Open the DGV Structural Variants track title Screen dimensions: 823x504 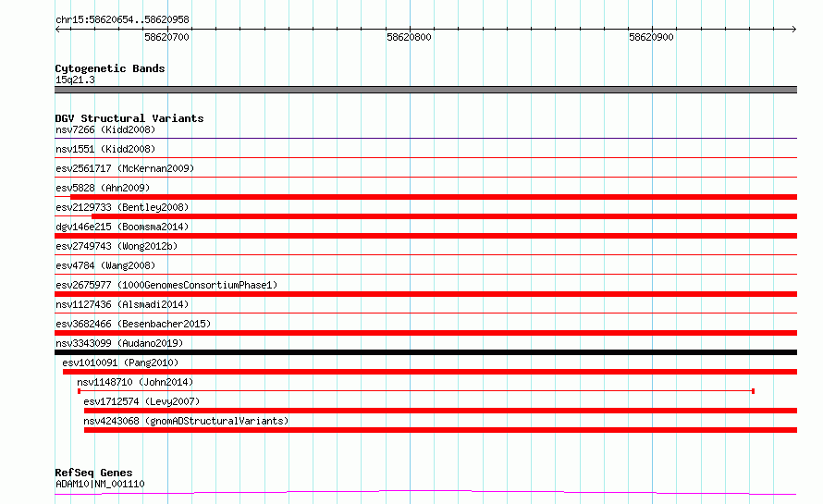pyautogui.click(x=129, y=118)
